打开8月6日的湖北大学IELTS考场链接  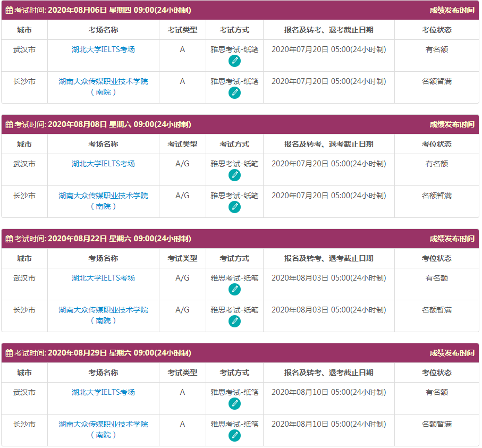click(103, 49)
